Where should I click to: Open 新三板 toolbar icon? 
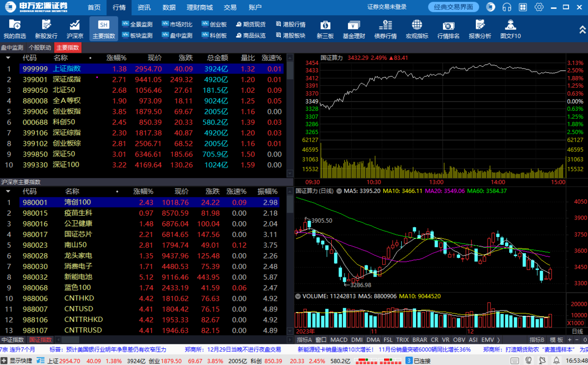[325, 29]
